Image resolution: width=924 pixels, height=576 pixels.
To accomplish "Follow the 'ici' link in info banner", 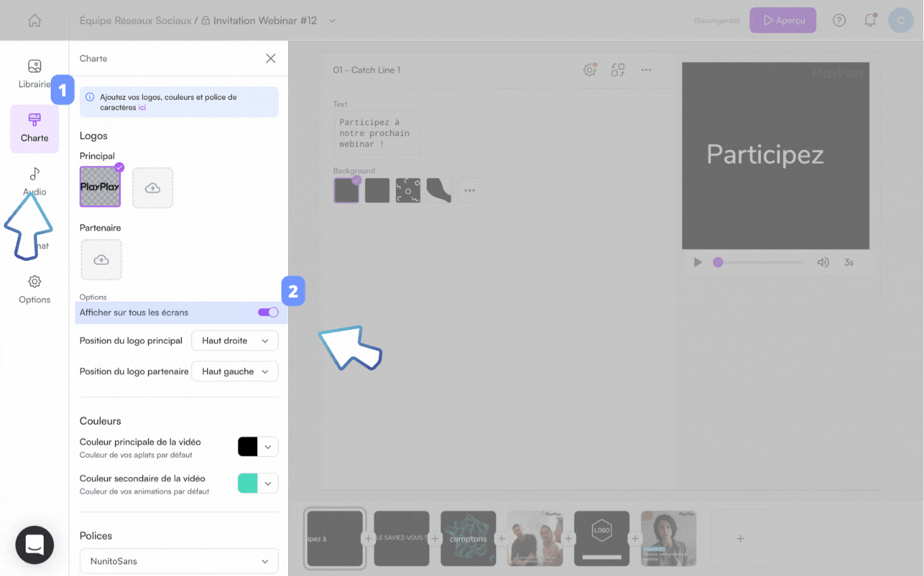I will pos(142,107).
